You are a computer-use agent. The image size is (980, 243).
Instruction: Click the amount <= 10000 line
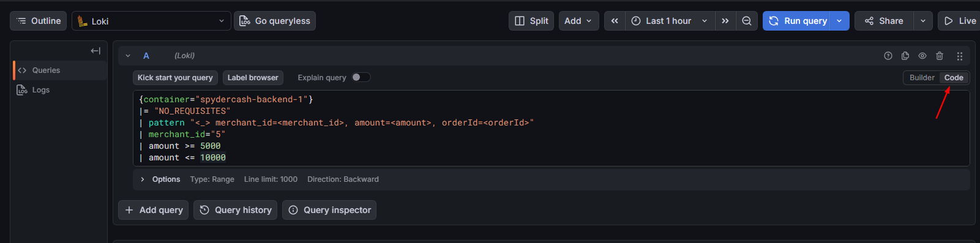point(182,157)
